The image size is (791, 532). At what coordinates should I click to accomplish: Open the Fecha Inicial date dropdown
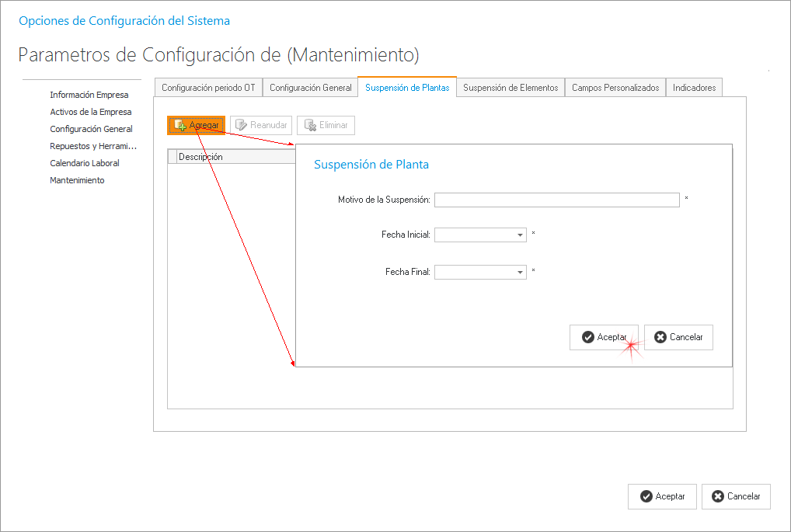coord(520,235)
